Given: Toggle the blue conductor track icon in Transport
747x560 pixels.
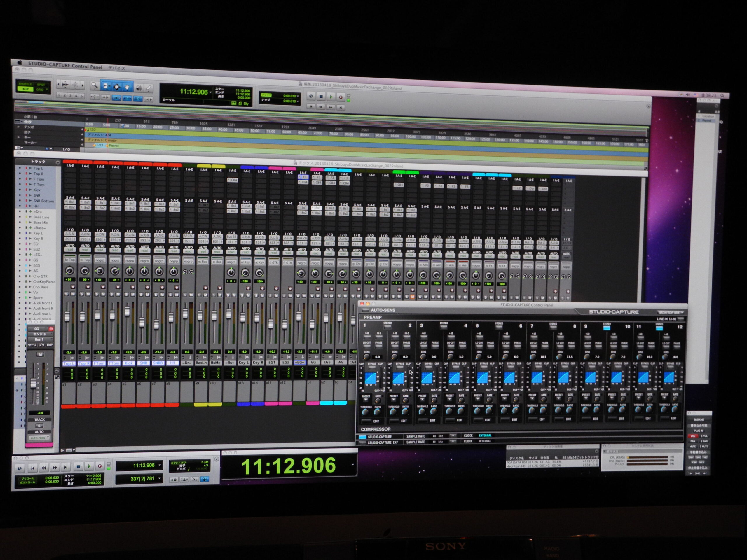Looking at the screenshot, I should (x=205, y=479).
